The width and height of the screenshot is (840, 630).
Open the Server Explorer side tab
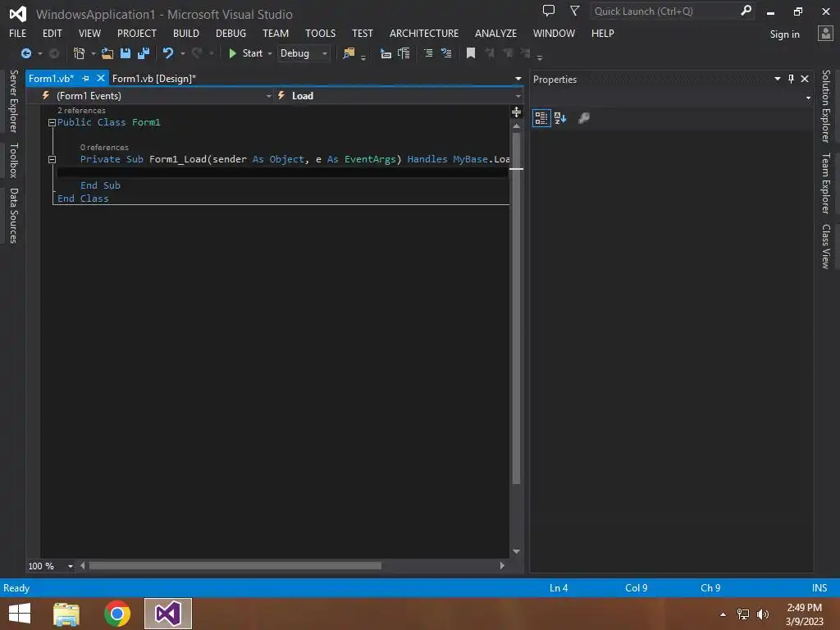[x=13, y=101]
